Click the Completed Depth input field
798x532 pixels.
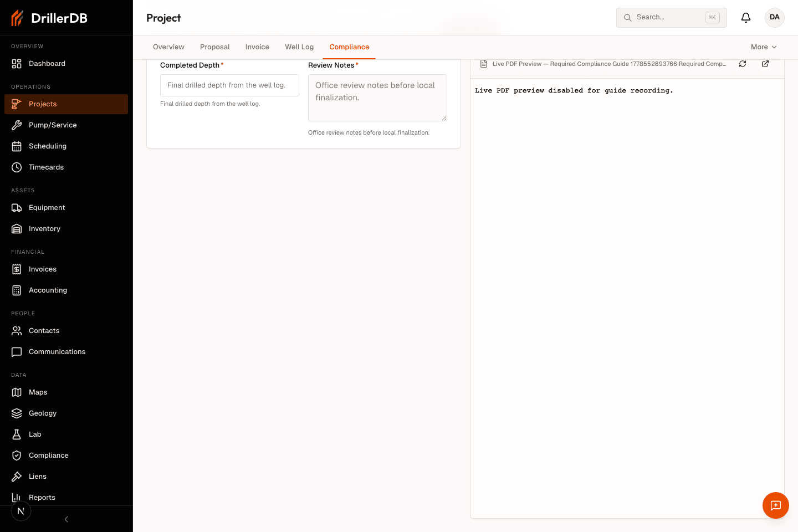coord(229,85)
